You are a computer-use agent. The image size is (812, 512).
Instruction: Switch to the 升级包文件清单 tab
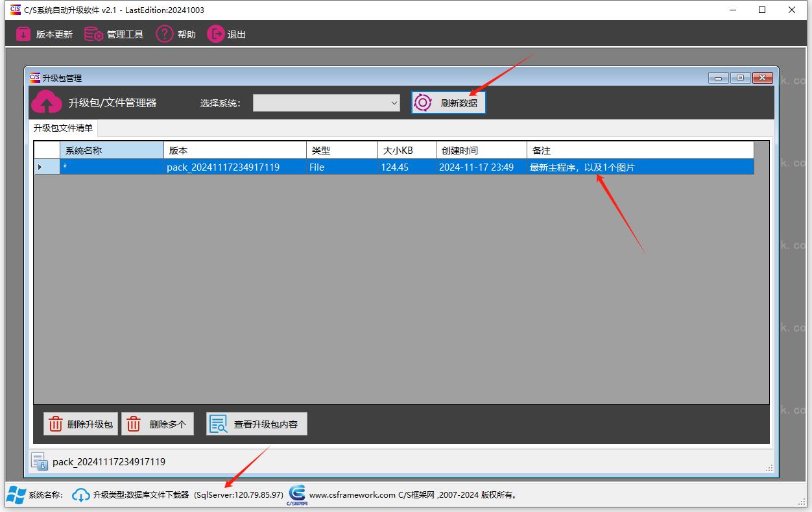coord(63,128)
